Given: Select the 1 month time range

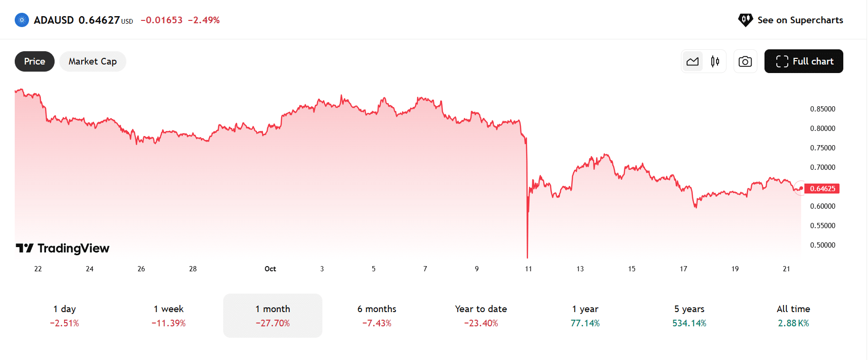Looking at the screenshot, I should (x=273, y=315).
